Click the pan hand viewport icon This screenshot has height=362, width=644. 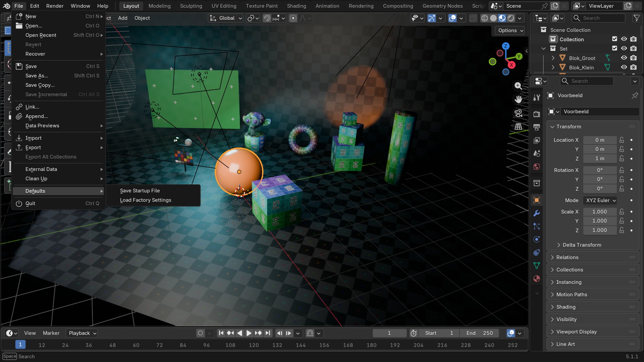pyautogui.click(x=518, y=99)
